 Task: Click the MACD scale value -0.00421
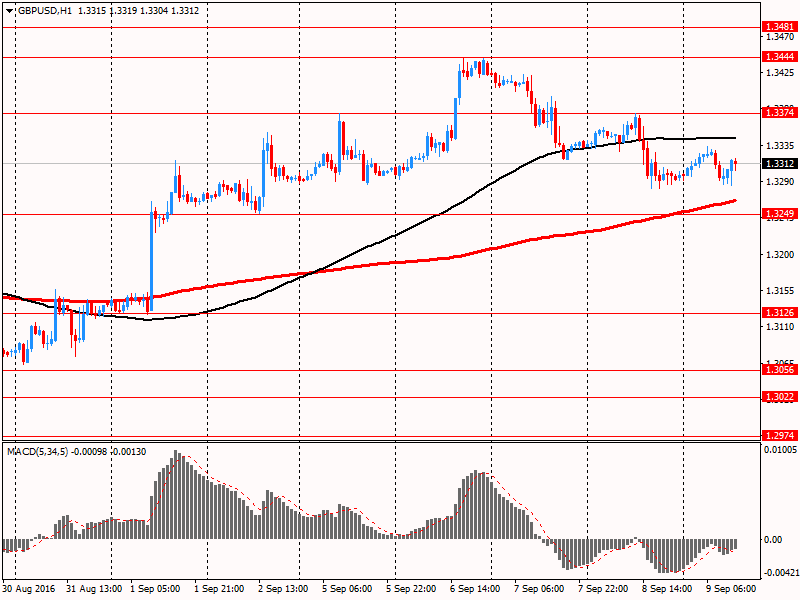(x=781, y=572)
